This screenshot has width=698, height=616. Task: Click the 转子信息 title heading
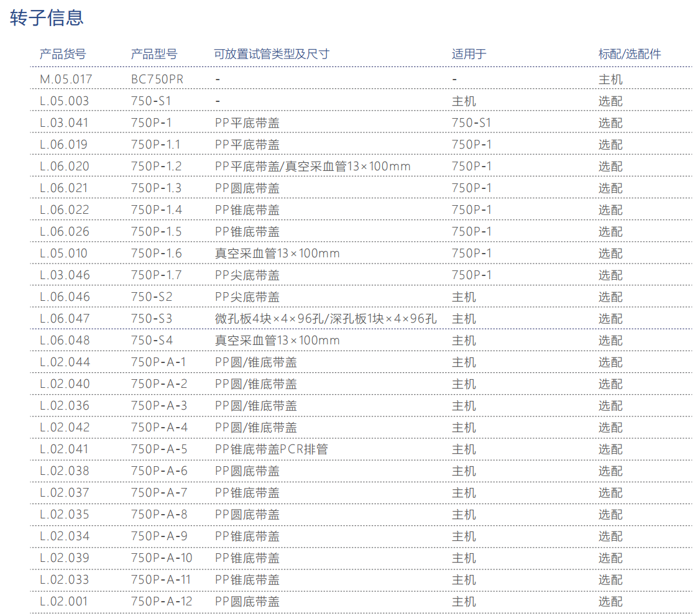click(x=47, y=18)
